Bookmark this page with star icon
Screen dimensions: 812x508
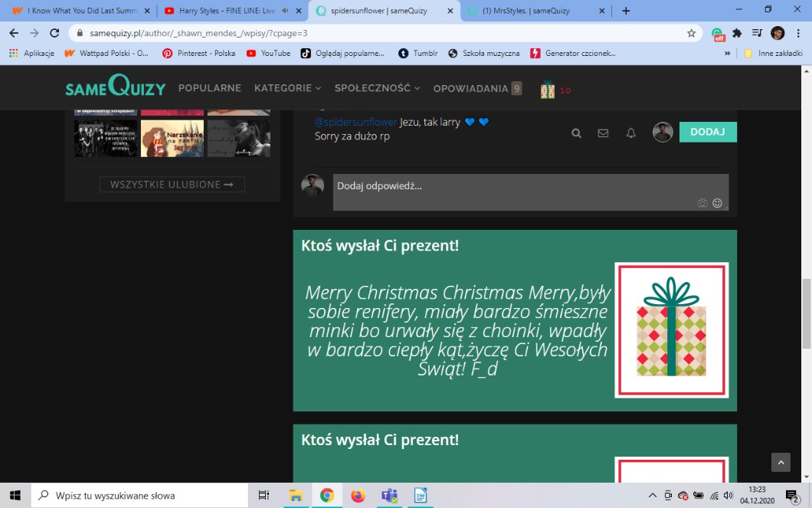click(x=691, y=33)
